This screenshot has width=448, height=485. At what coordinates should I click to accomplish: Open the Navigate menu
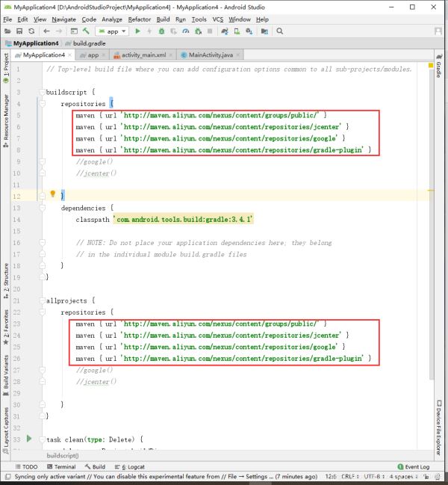pyautogui.click(x=63, y=19)
